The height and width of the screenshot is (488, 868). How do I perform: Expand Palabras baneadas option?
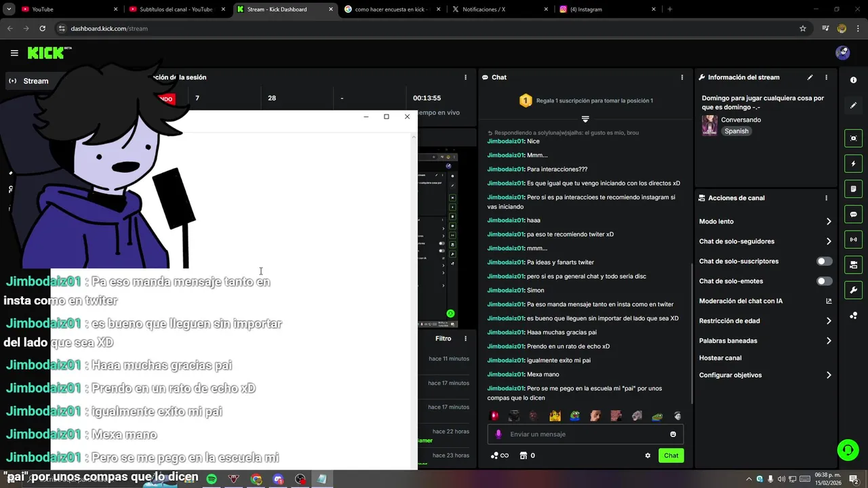point(765,341)
